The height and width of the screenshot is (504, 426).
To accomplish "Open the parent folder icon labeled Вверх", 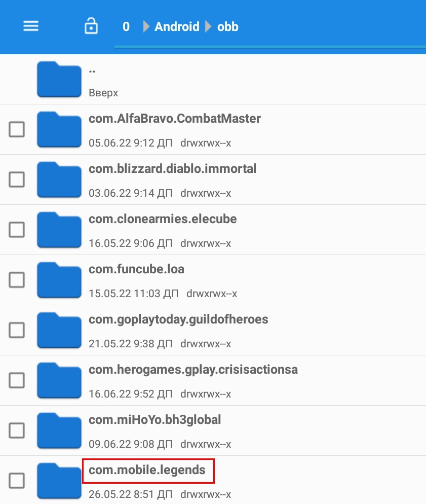I will click(x=59, y=79).
